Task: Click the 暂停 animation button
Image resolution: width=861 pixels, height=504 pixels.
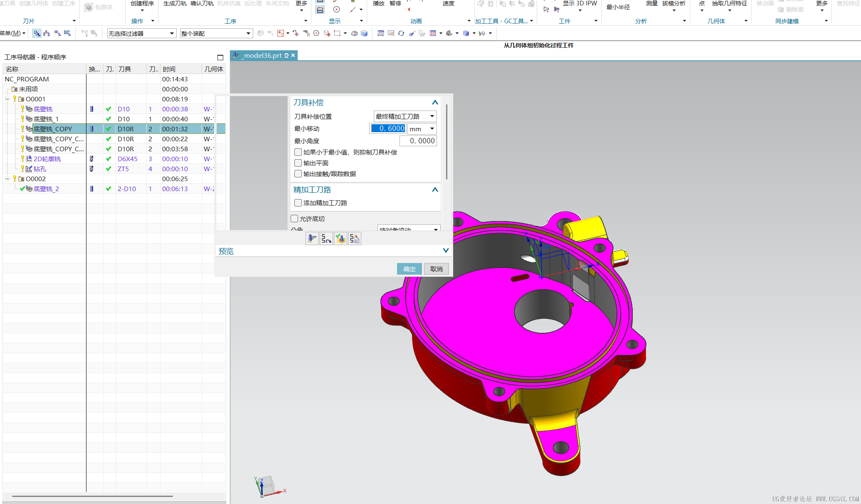Action: tap(395, 3)
